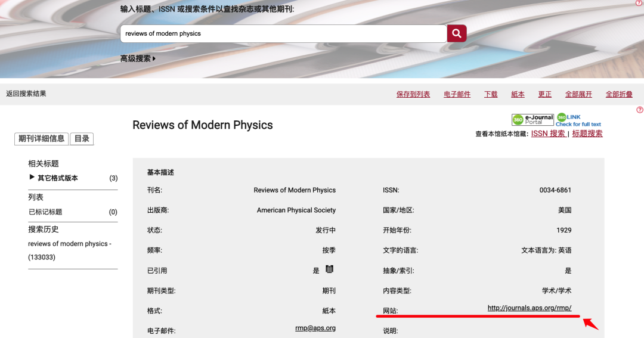The width and height of the screenshot is (644, 338).
Task: Open the 360 e-Journal Portal icon
Action: [532, 119]
